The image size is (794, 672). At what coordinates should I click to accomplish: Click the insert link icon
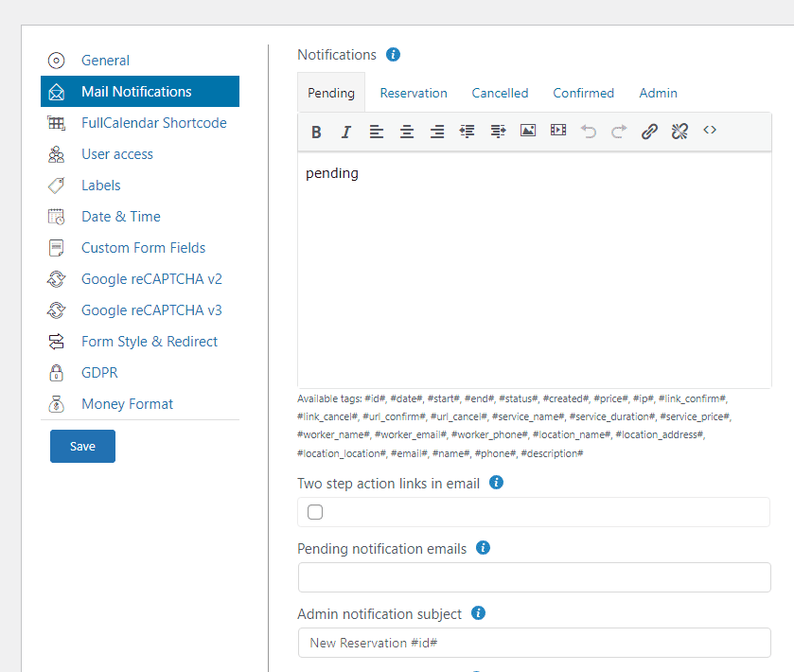tap(649, 132)
